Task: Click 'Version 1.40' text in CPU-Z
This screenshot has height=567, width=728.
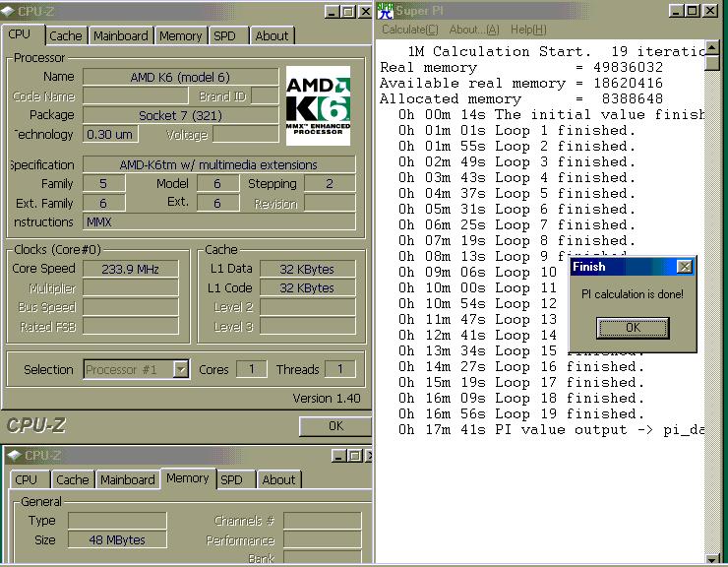Action: [327, 399]
